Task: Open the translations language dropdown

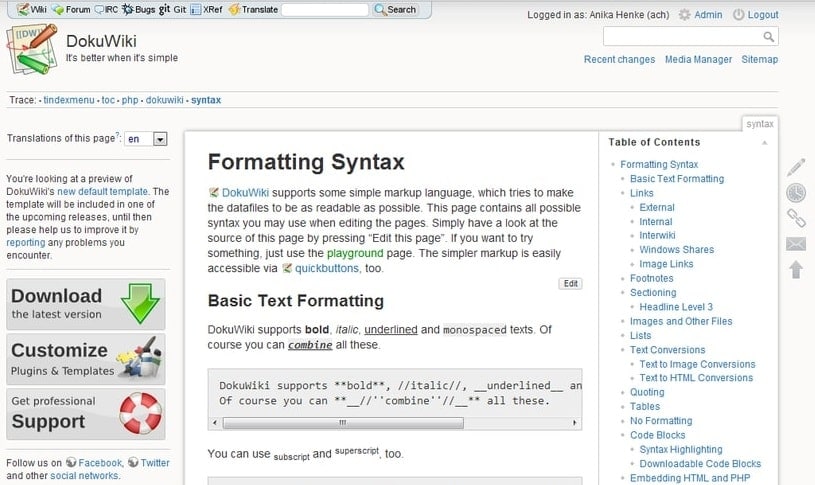Action: point(146,139)
